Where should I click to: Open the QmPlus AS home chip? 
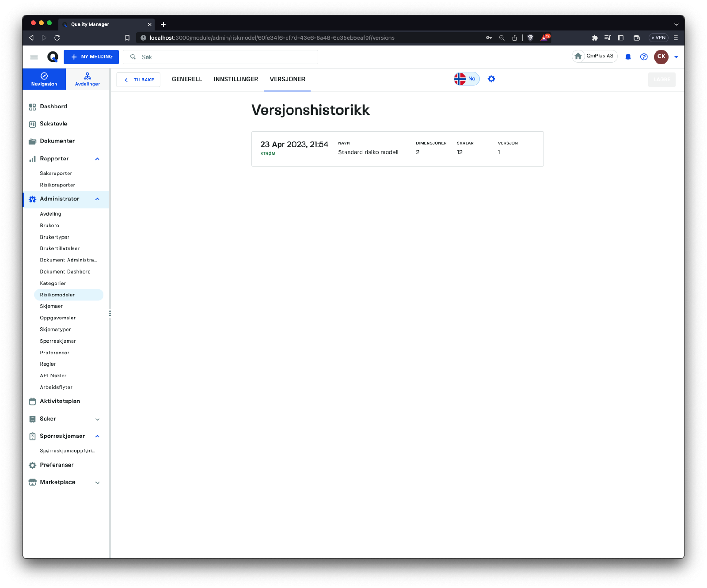(594, 56)
